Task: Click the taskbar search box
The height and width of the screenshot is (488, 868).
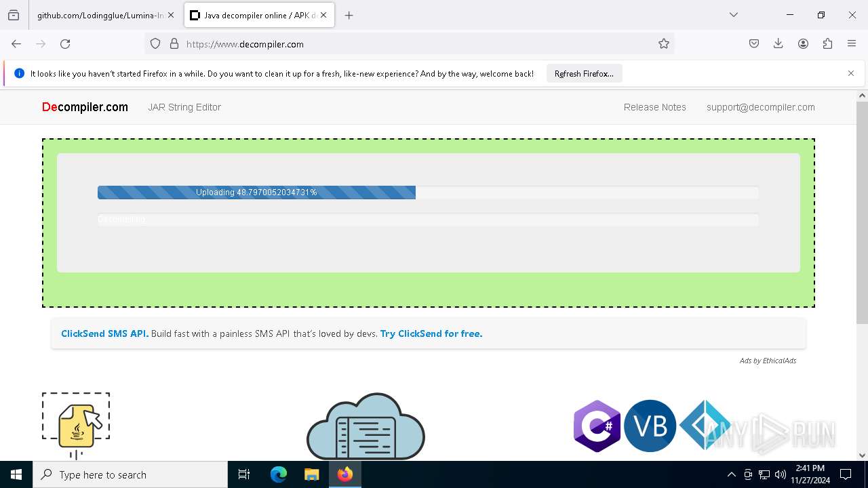Action: click(130, 474)
